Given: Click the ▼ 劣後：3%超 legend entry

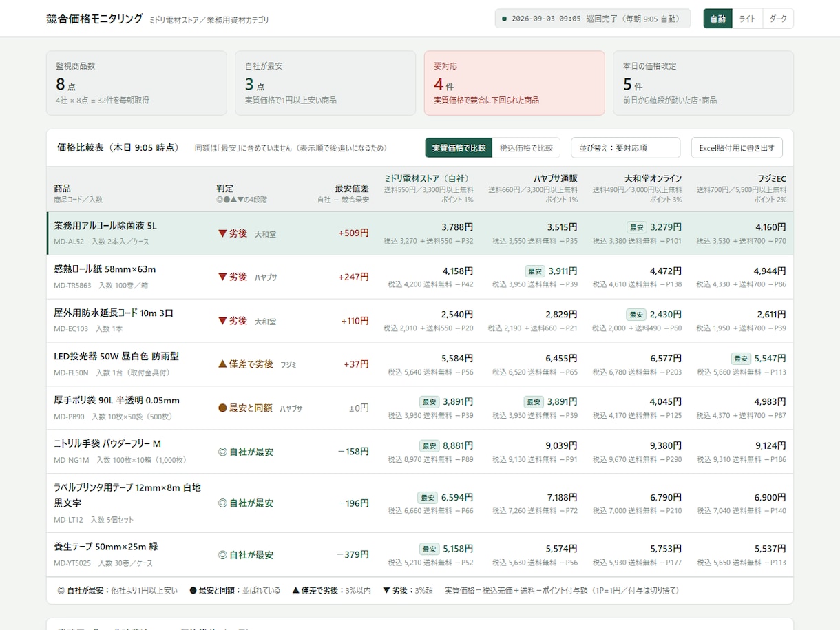Looking at the screenshot, I should 408,590.
